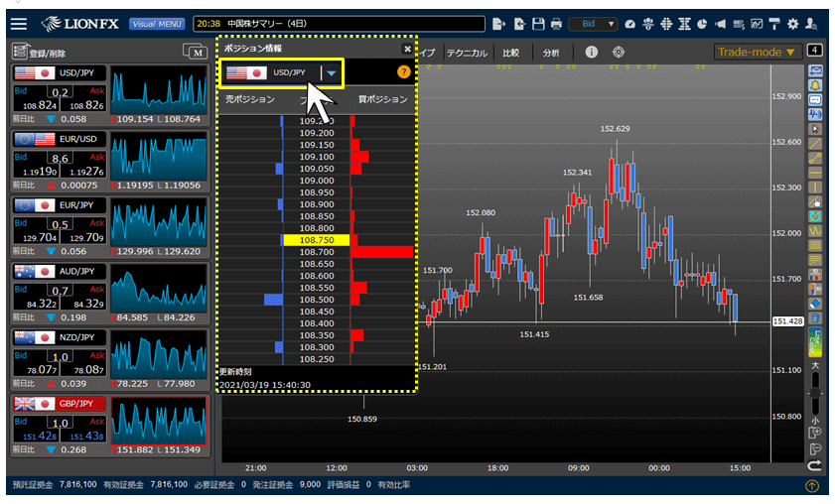Image resolution: width=835 pixels, height=504 pixels.
Task: Open the Bid price type dropdown
Action: (x=593, y=23)
